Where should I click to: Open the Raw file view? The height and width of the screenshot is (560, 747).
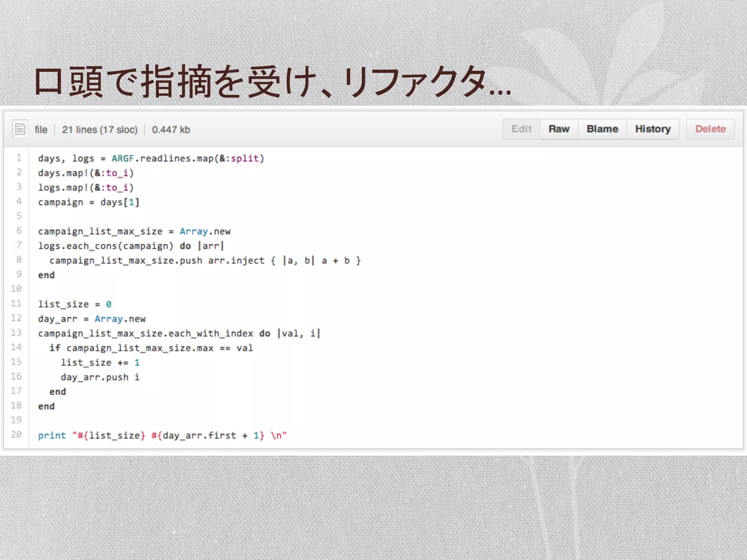pyautogui.click(x=559, y=129)
